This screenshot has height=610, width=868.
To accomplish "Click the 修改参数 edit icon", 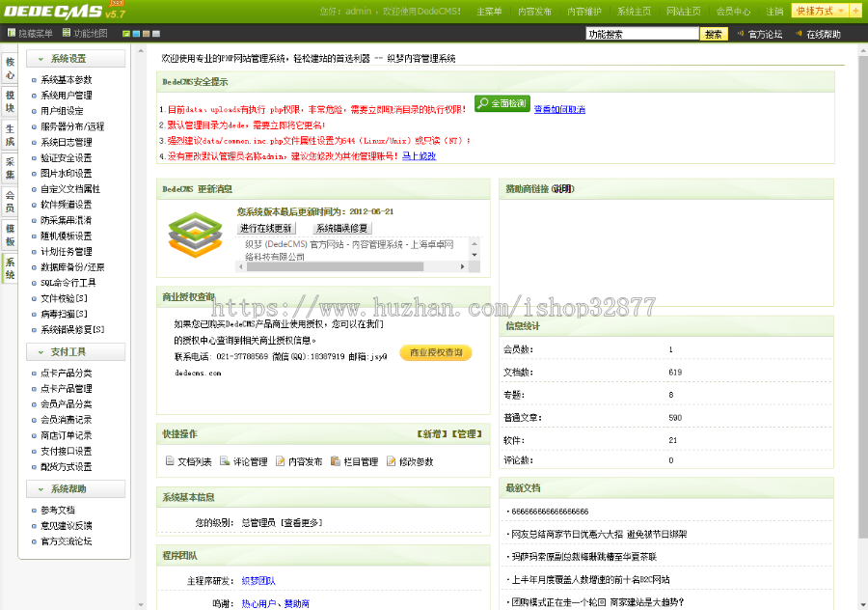I will click(392, 461).
